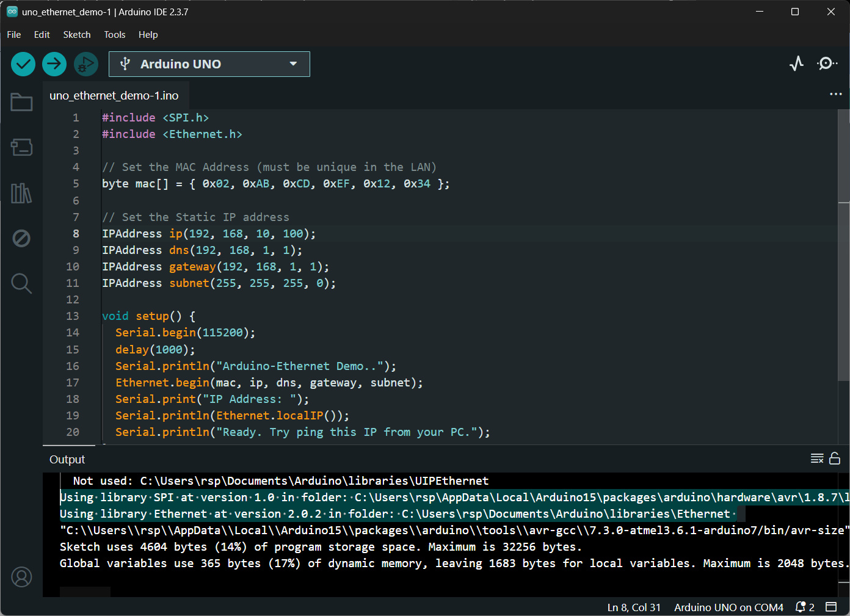
Task: Open the editor tab options ellipsis
Action: pos(835,94)
